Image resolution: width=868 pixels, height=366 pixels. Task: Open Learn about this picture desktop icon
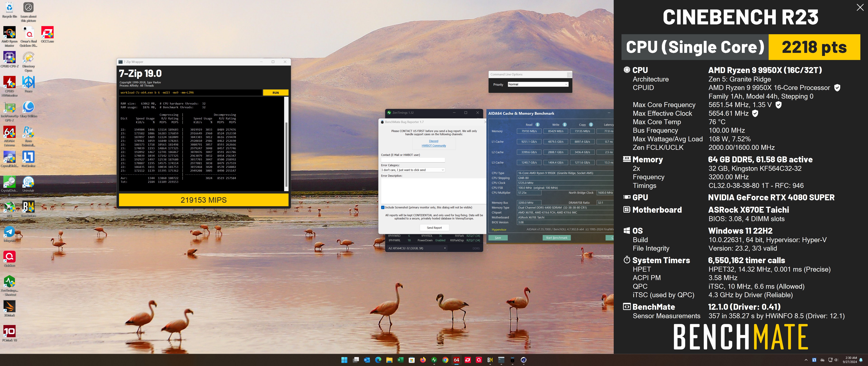(28, 12)
